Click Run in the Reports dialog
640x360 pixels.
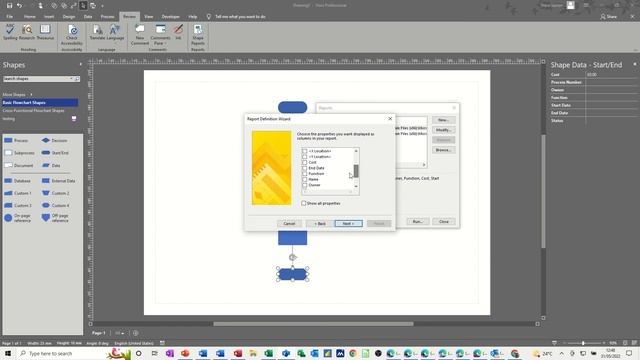click(418, 222)
